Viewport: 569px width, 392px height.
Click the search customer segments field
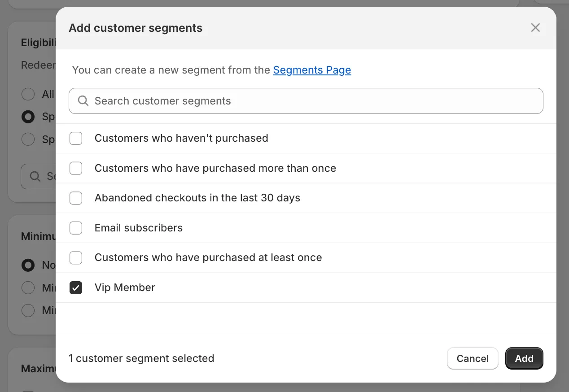tap(306, 101)
